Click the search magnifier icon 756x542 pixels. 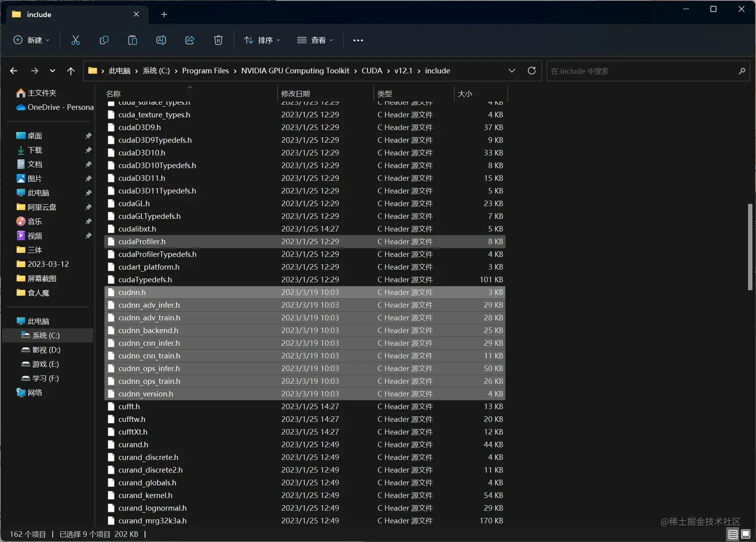coord(742,71)
